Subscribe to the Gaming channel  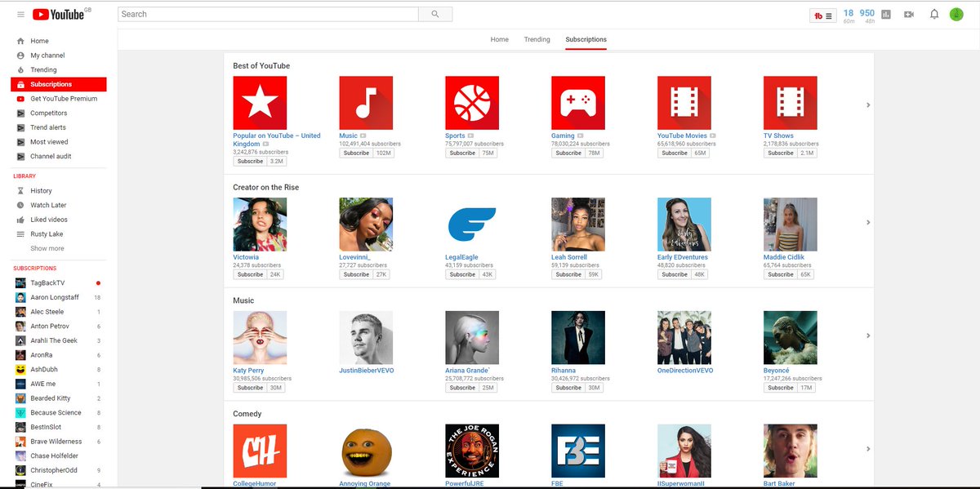point(568,153)
